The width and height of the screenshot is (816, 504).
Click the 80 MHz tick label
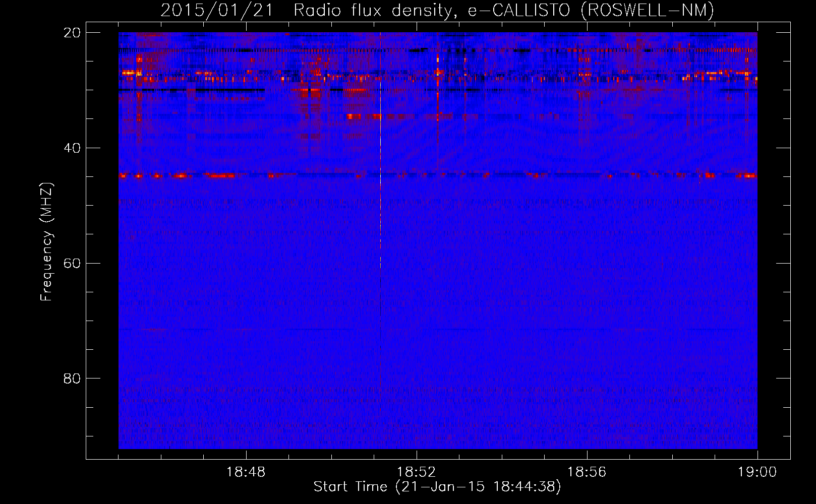click(x=72, y=379)
